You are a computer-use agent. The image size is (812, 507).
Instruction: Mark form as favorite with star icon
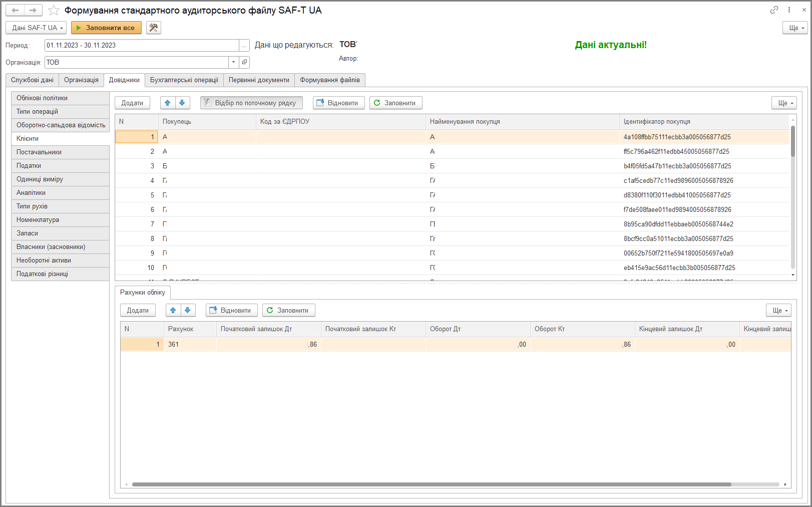point(54,11)
